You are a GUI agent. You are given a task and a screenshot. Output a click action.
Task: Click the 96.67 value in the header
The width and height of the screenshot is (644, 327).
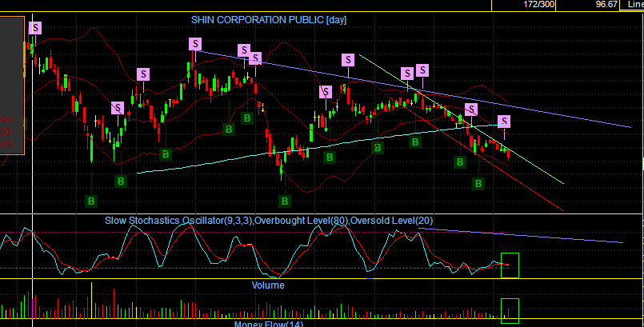[x=606, y=5]
